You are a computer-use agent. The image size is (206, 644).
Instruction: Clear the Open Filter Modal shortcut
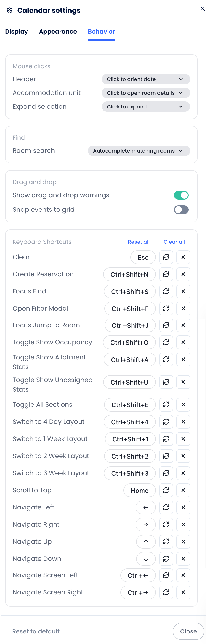pyautogui.click(x=183, y=309)
